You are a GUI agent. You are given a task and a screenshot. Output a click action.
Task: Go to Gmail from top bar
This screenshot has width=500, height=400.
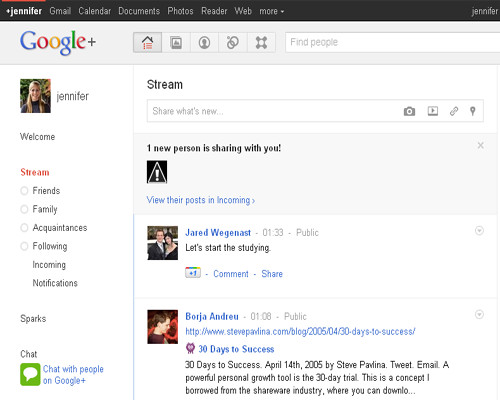pos(60,11)
